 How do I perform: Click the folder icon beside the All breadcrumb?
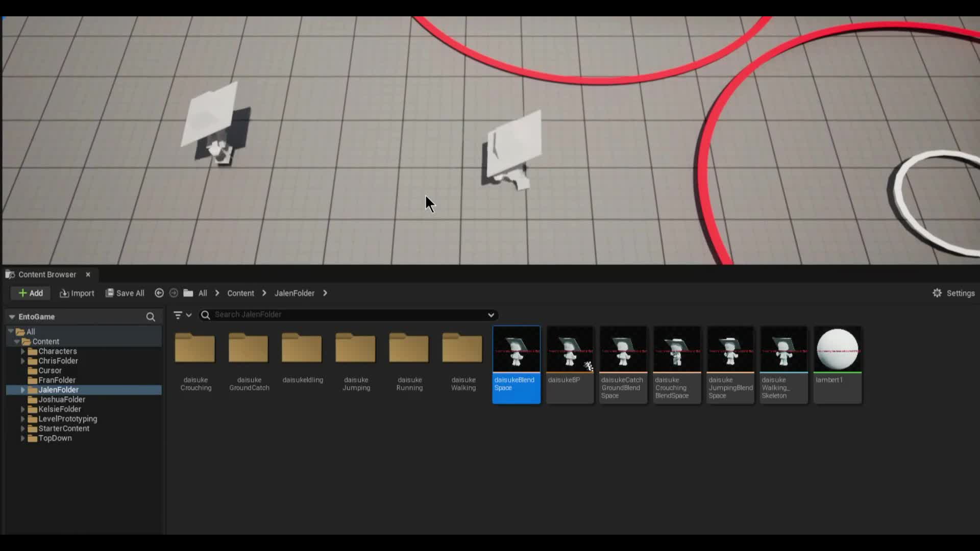[x=188, y=293]
